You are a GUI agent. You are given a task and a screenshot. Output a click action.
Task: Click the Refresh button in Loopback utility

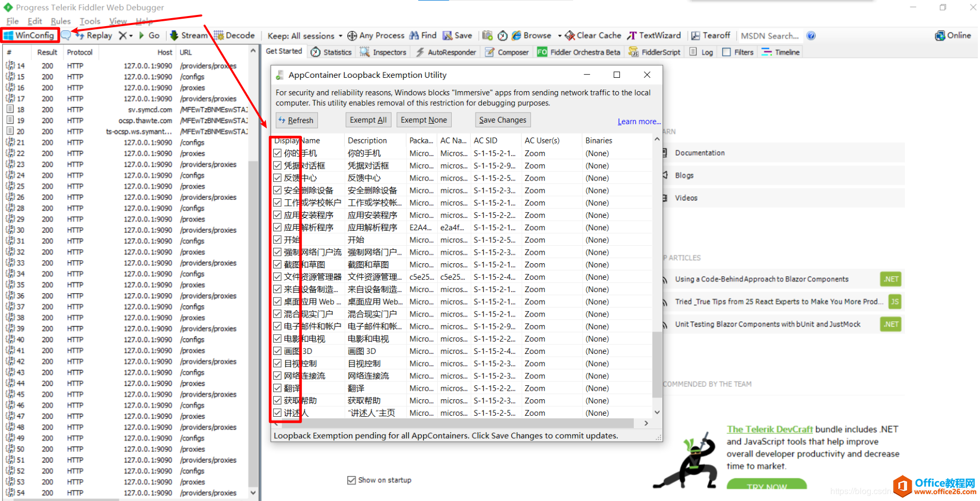click(x=297, y=120)
